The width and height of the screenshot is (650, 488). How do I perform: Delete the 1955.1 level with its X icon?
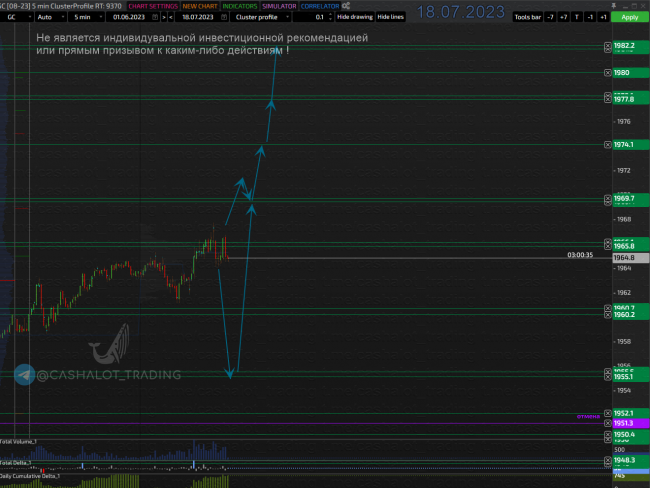[607, 377]
